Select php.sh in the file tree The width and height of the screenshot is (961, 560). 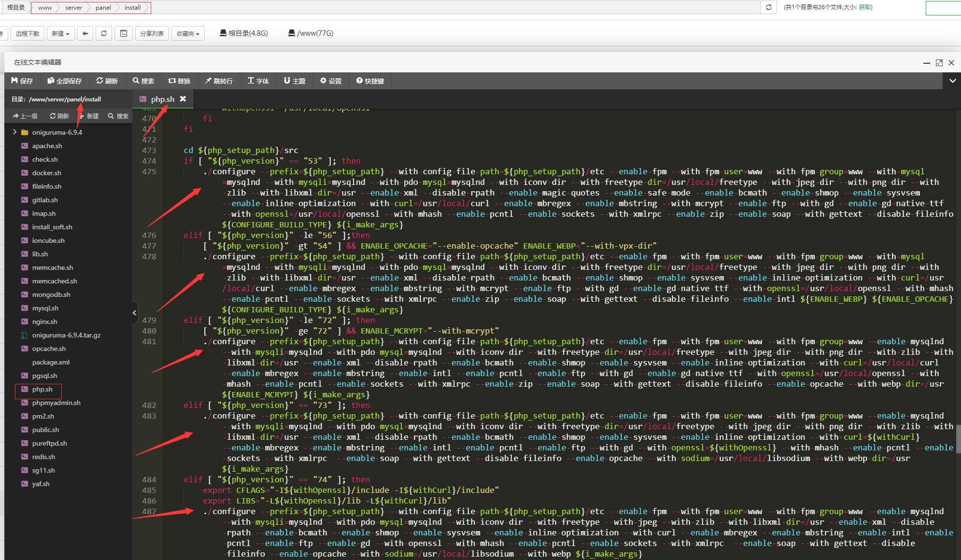pyautogui.click(x=42, y=389)
